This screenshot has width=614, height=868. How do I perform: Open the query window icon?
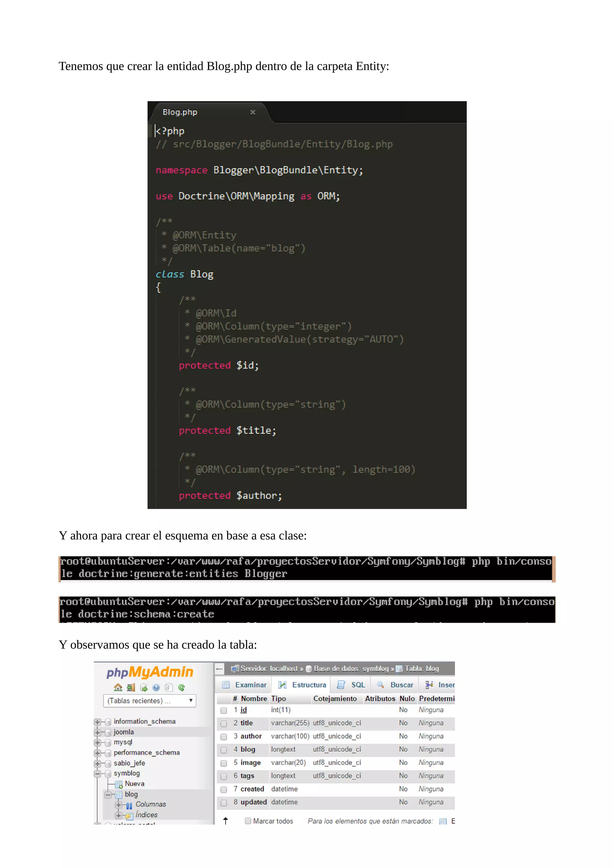pyautogui.click(x=144, y=688)
